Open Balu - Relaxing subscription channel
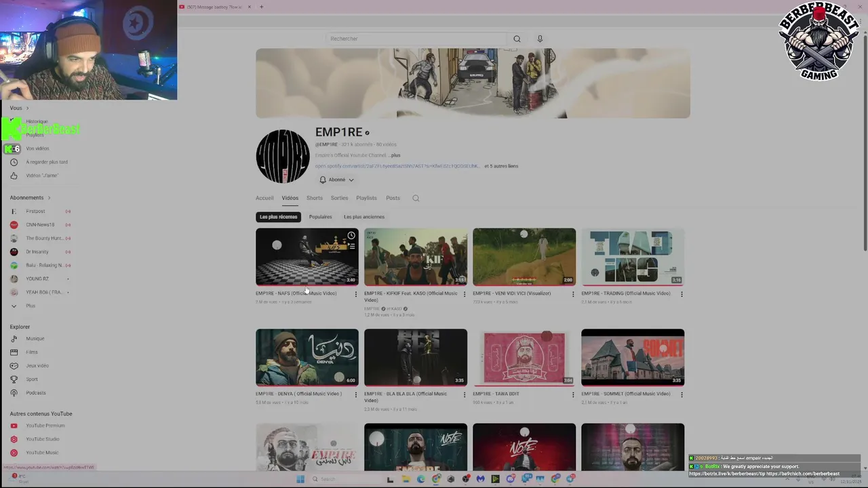The width and height of the screenshot is (868, 488). [x=44, y=266]
